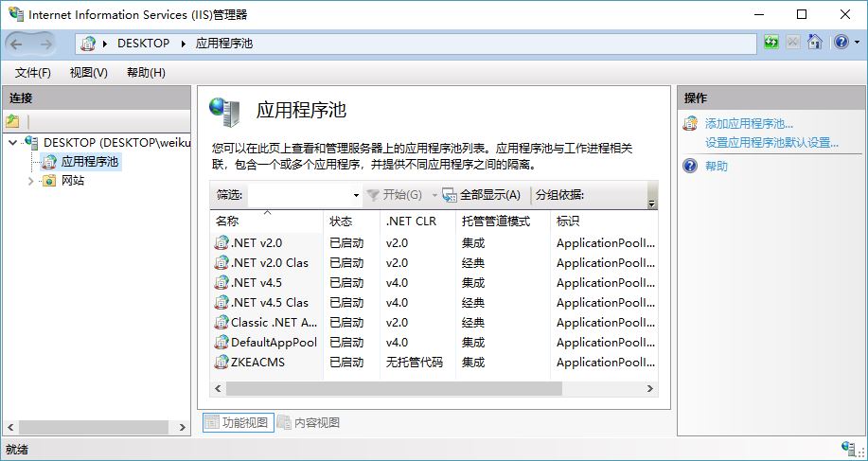Click the refresh page icon in toolbar
Viewport: 868px width, 461px height.
771,42
